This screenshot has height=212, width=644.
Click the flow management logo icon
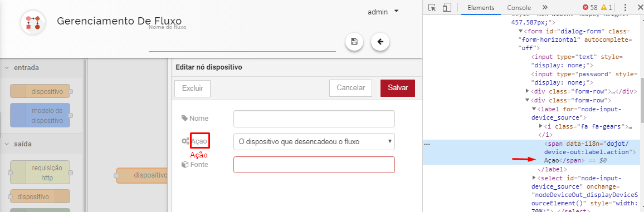click(33, 22)
